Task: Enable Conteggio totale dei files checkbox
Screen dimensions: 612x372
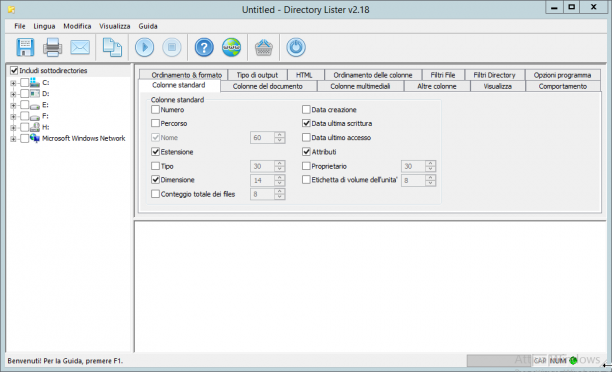Action: point(155,194)
